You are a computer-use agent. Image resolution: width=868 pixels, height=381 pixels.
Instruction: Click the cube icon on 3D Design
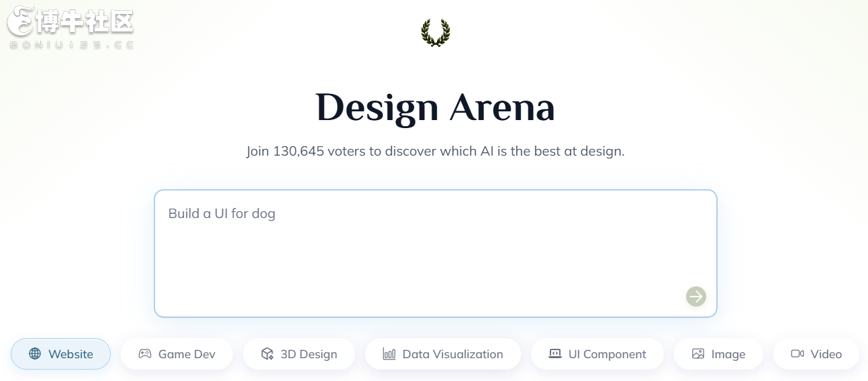click(267, 354)
